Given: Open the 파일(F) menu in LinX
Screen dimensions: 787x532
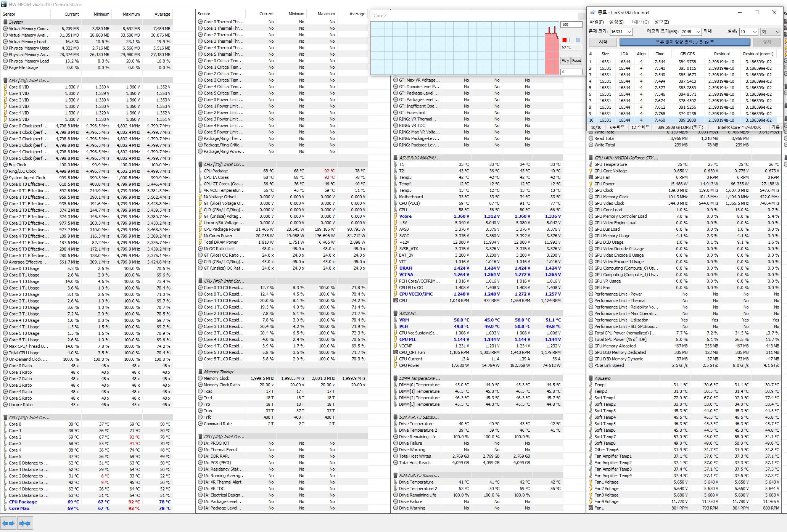Looking at the screenshot, I should (596, 22).
